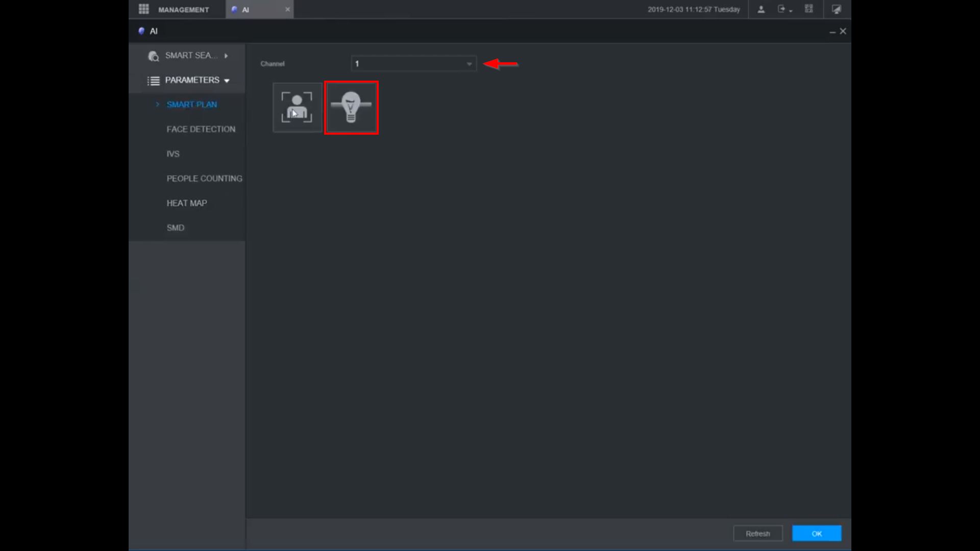The height and width of the screenshot is (551, 980).
Task: Open the Management grid icon
Action: pos(144,9)
